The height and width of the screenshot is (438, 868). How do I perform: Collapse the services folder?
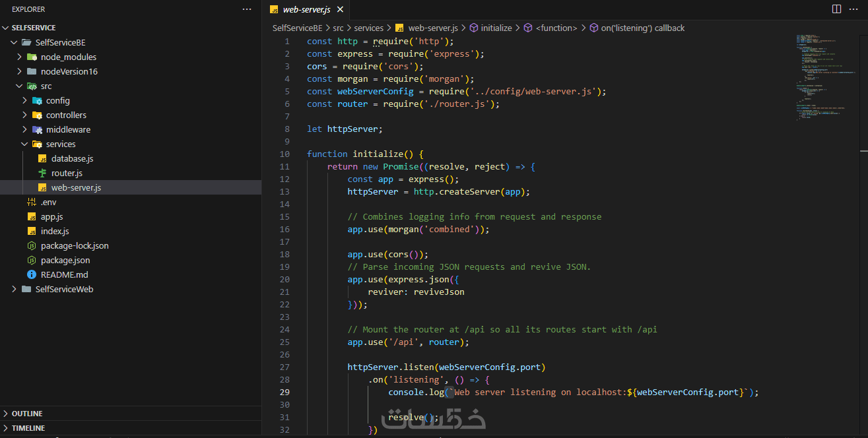tap(25, 144)
